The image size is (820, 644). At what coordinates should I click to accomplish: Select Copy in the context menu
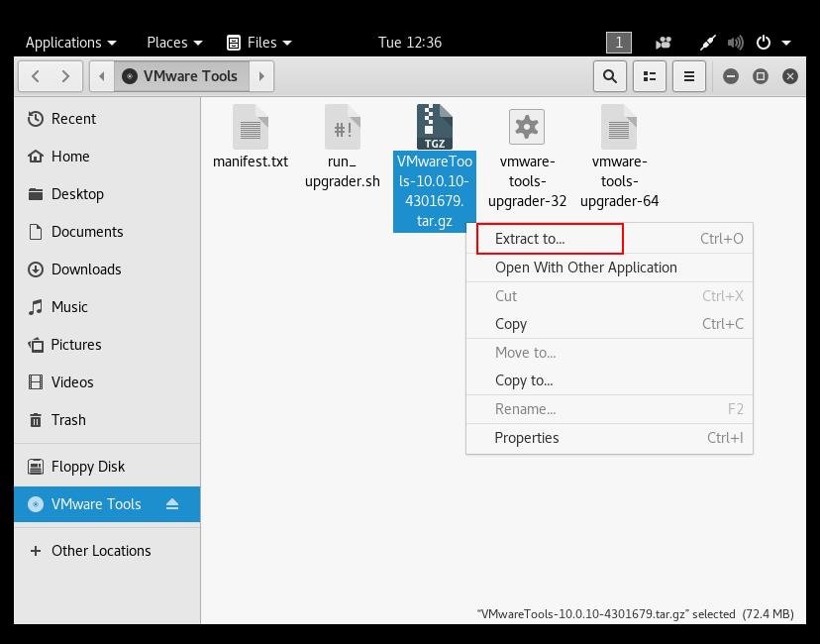(x=609, y=324)
